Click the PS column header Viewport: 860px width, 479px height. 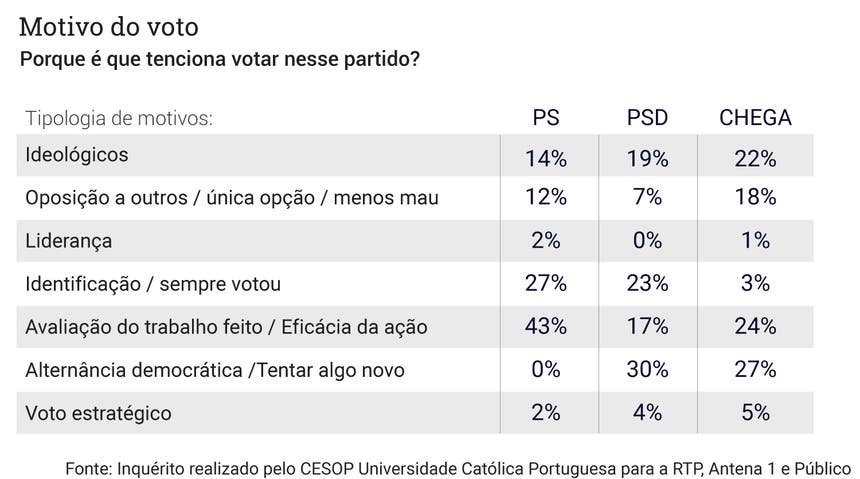(x=546, y=118)
